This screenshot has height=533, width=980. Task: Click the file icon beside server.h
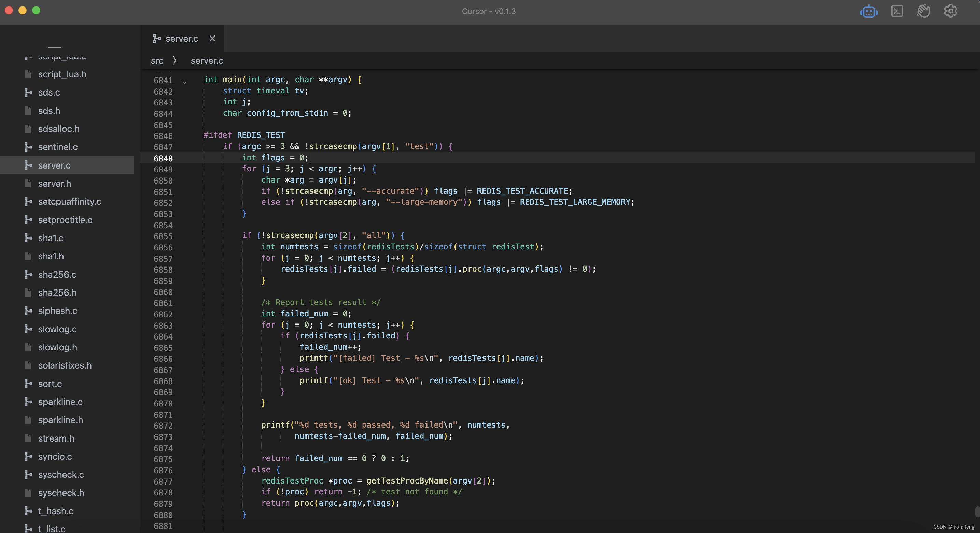pos(27,183)
